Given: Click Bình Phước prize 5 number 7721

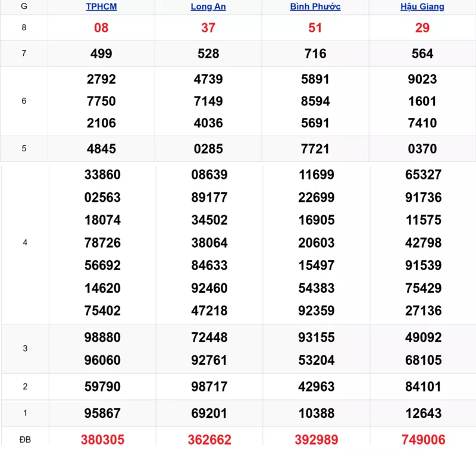Looking at the screenshot, I should tap(315, 149).
